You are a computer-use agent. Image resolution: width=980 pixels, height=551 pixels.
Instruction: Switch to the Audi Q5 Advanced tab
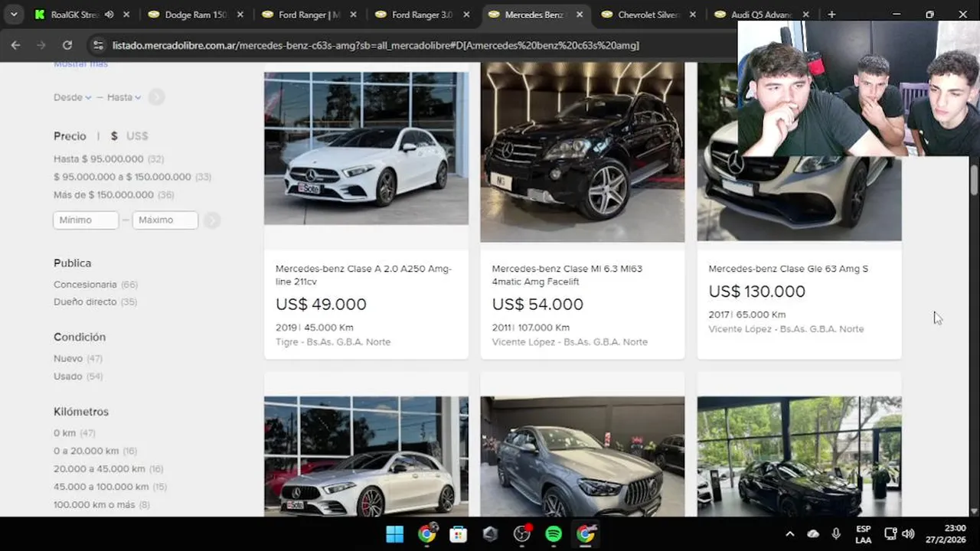point(761,15)
